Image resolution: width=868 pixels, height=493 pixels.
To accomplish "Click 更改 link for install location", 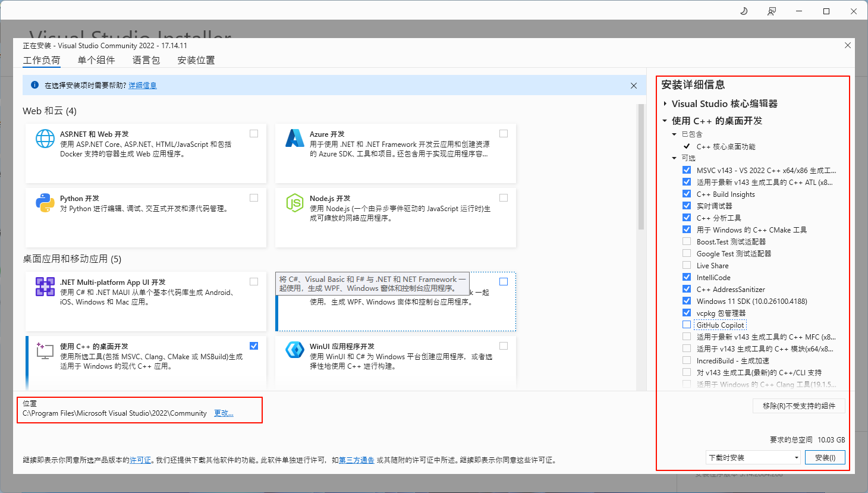I will pos(224,413).
